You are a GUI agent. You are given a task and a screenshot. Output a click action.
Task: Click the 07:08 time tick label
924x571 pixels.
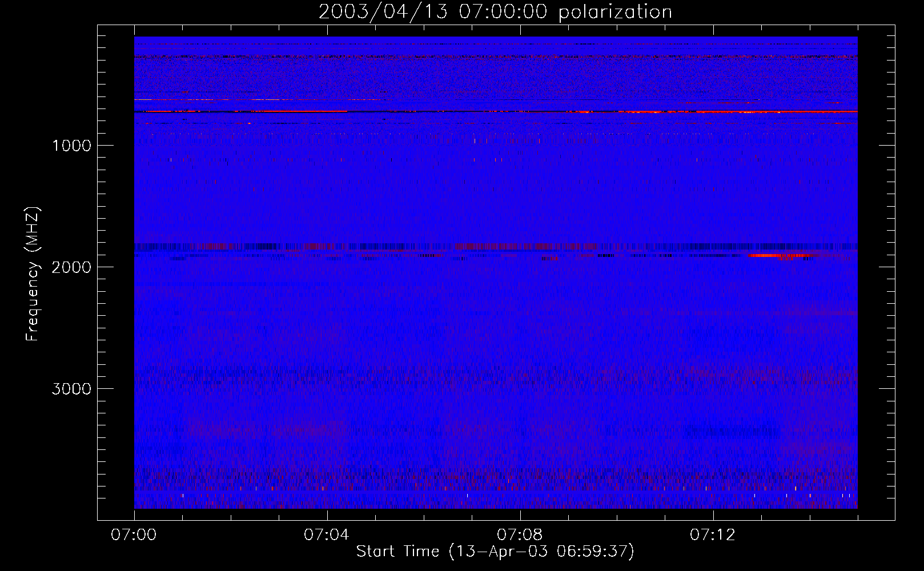coord(520,535)
